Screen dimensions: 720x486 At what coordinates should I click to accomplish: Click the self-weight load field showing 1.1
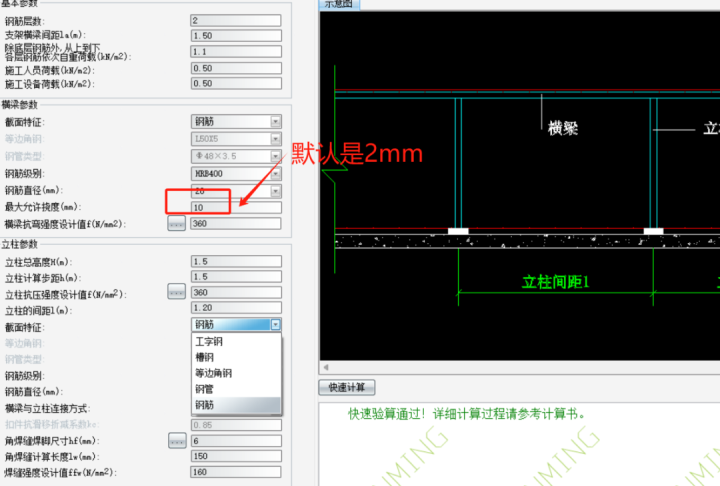pos(236,51)
